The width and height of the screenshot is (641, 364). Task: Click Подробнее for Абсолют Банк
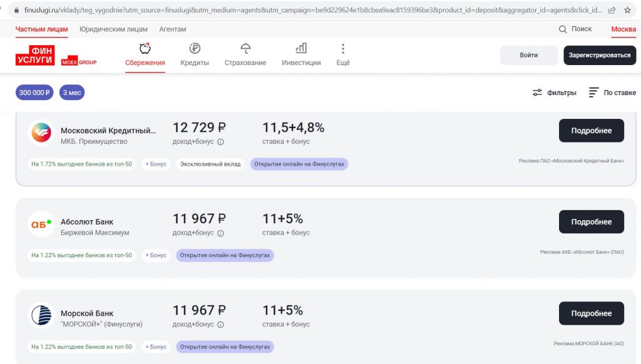(x=591, y=222)
